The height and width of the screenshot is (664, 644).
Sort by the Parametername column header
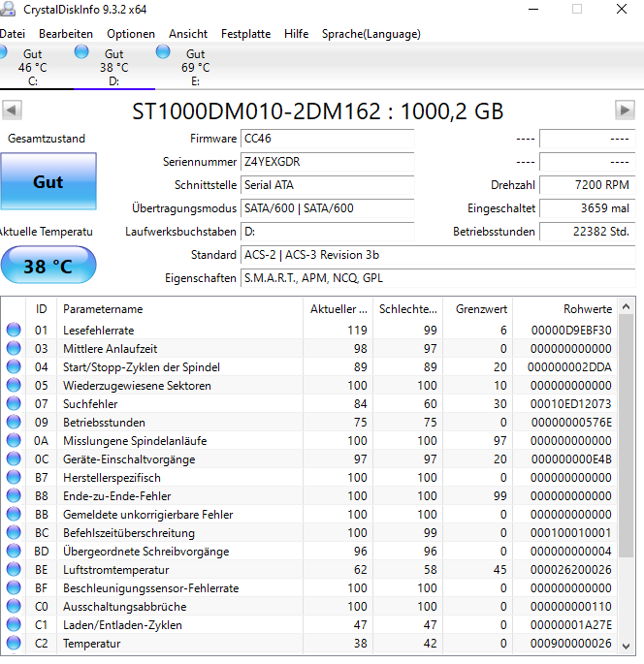(179, 309)
